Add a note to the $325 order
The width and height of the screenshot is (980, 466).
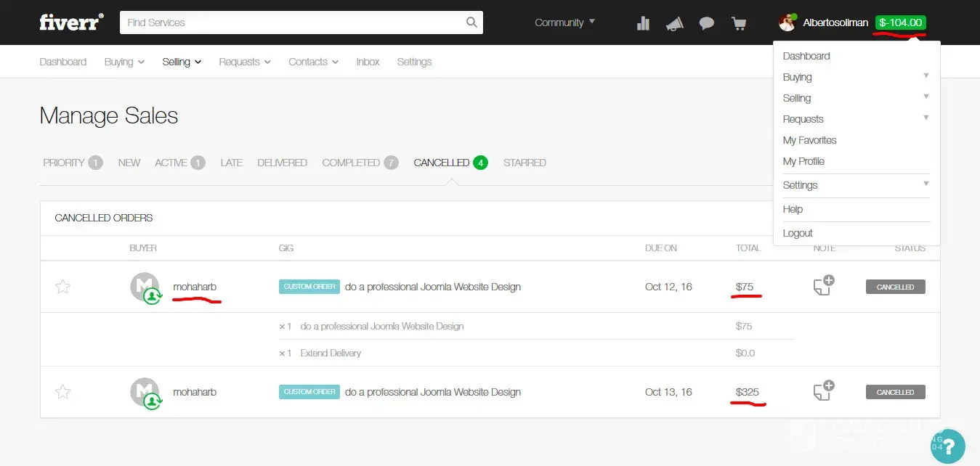click(x=822, y=391)
